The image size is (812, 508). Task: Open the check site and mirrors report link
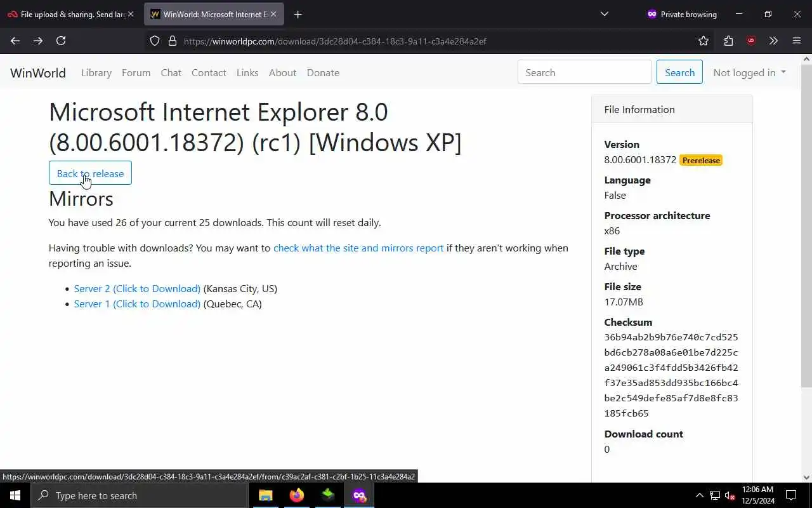pos(358,248)
